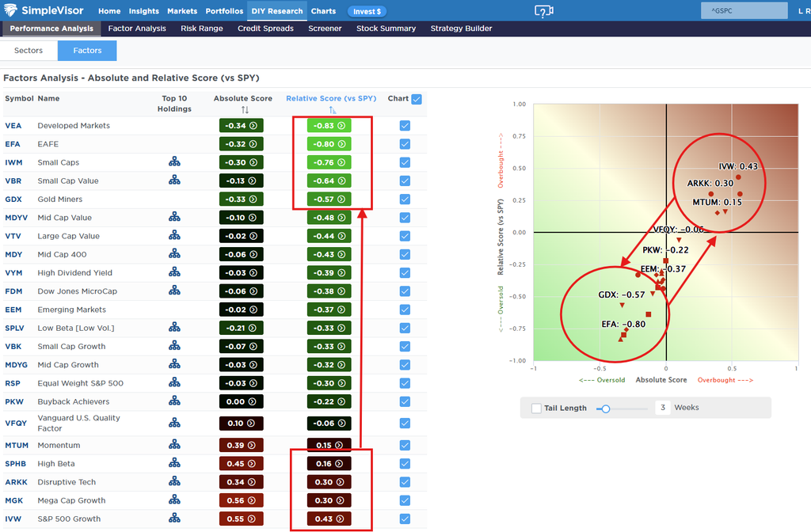
Task: Uncheck chart checkbox for GDX
Action: [x=405, y=199]
